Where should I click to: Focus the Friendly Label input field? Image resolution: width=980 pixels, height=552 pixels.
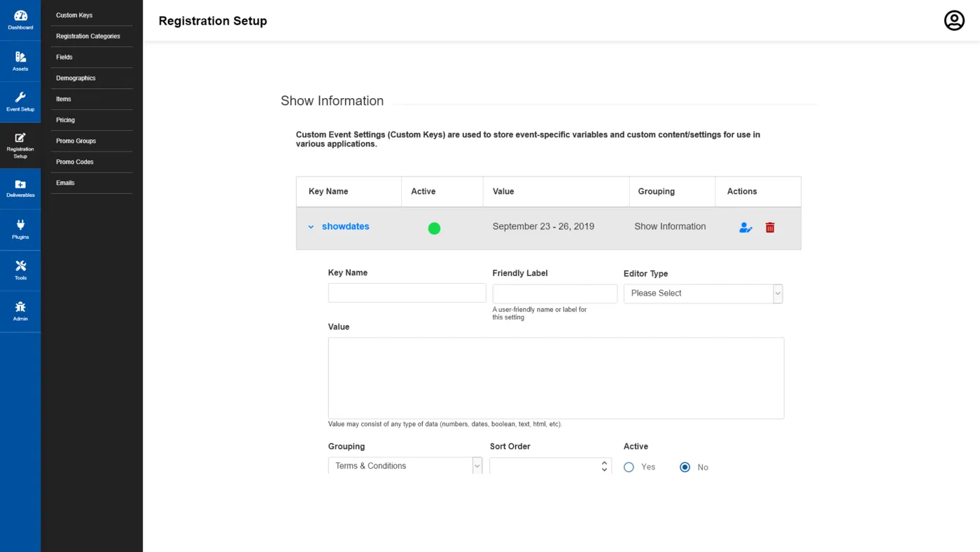tap(555, 294)
